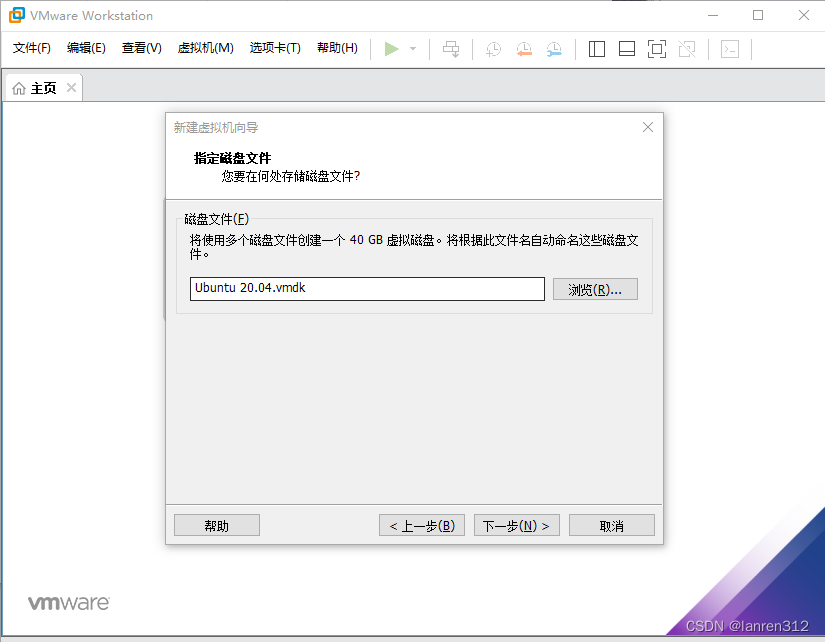Click the Unity mode toolbar icon
This screenshot has width=825, height=642.
point(687,48)
